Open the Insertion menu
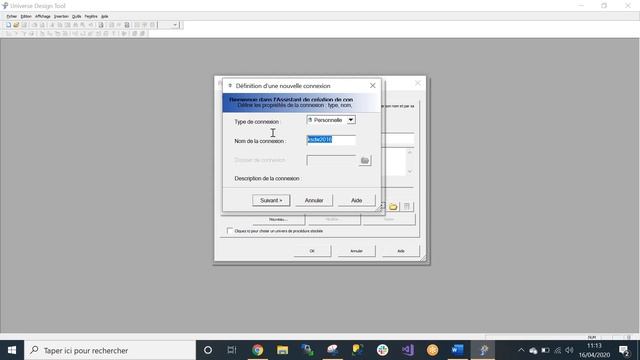640x360 pixels. pyautogui.click(x=61, y=16)
